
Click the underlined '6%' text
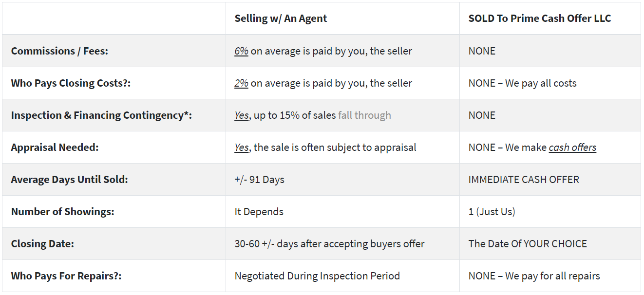(241, 51)
